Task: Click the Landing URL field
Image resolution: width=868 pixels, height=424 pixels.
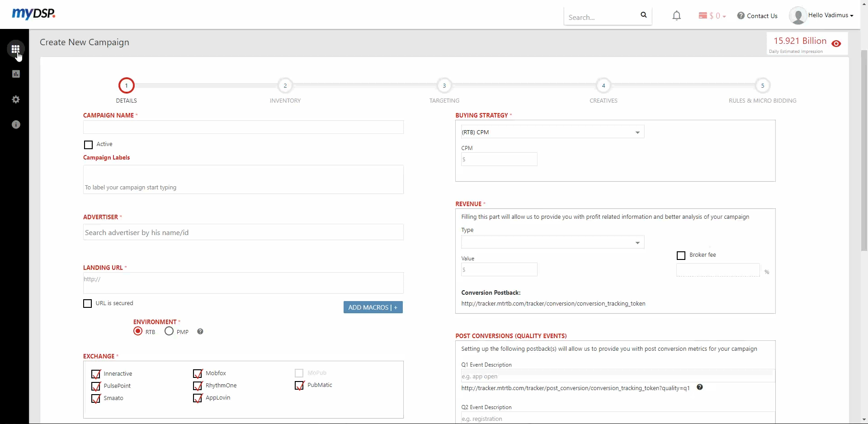Action: (243, 283)
